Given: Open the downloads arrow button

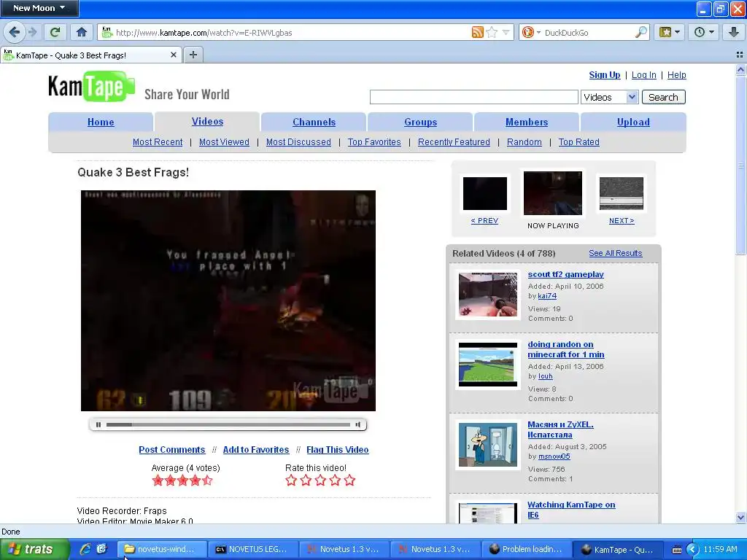Looking at the screenshot, I should (734, 32).
